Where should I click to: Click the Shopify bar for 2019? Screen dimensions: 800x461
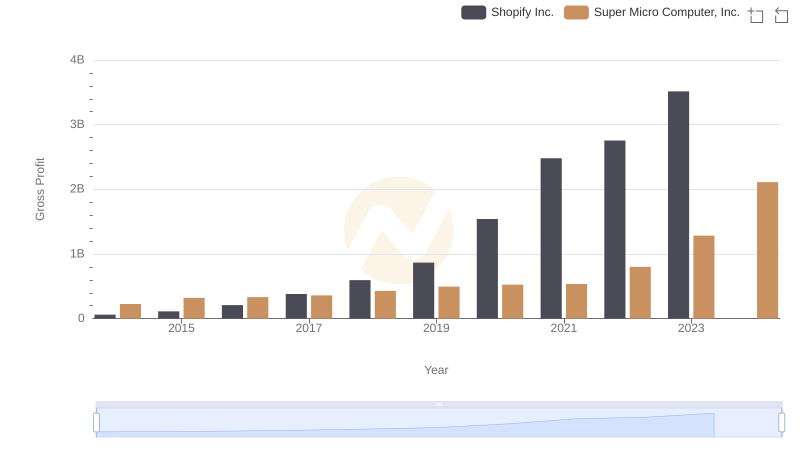tap(423, 291)
